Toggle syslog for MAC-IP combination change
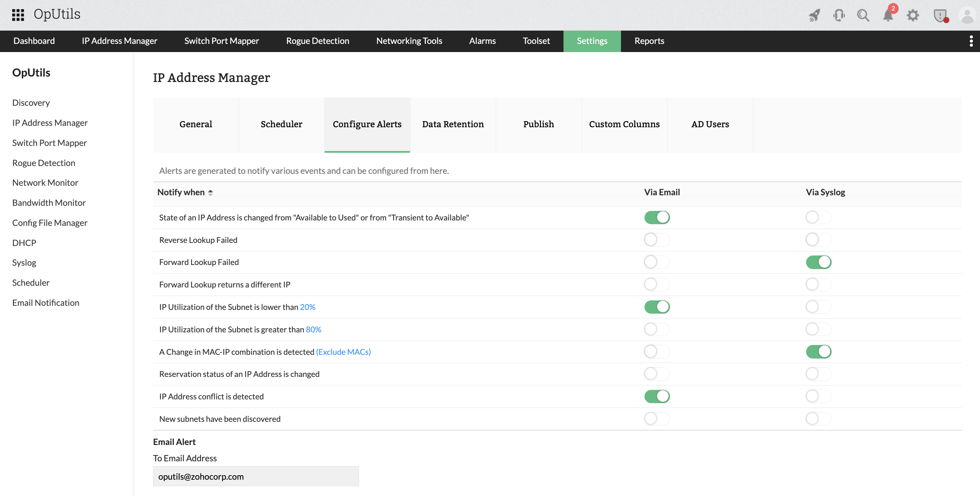This screenshot has width=980, height=496. pos(818,351)
